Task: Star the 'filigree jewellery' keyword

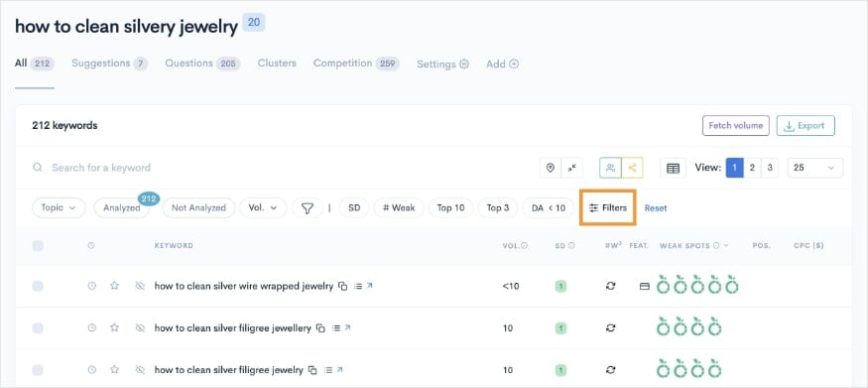Action: click(x=115, y=328)
